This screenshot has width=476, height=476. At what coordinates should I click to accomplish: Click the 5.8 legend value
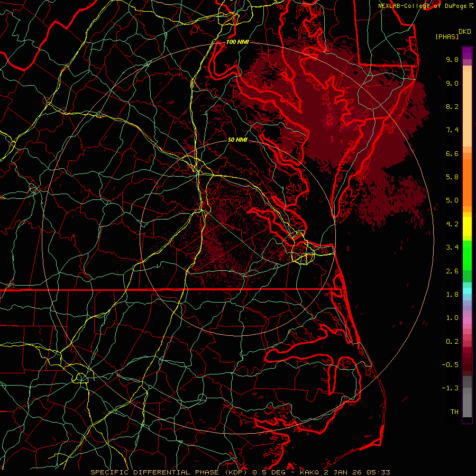[x=452, y=177]
